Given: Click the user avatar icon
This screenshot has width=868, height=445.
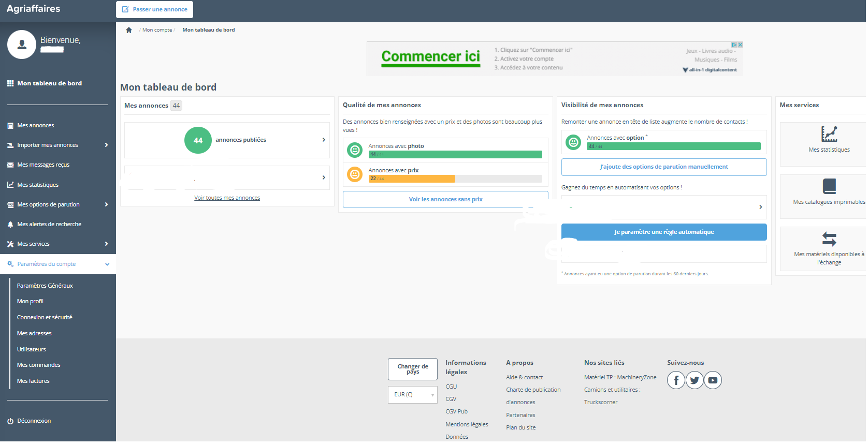Looking at the screenshot, I should (22, 44).
